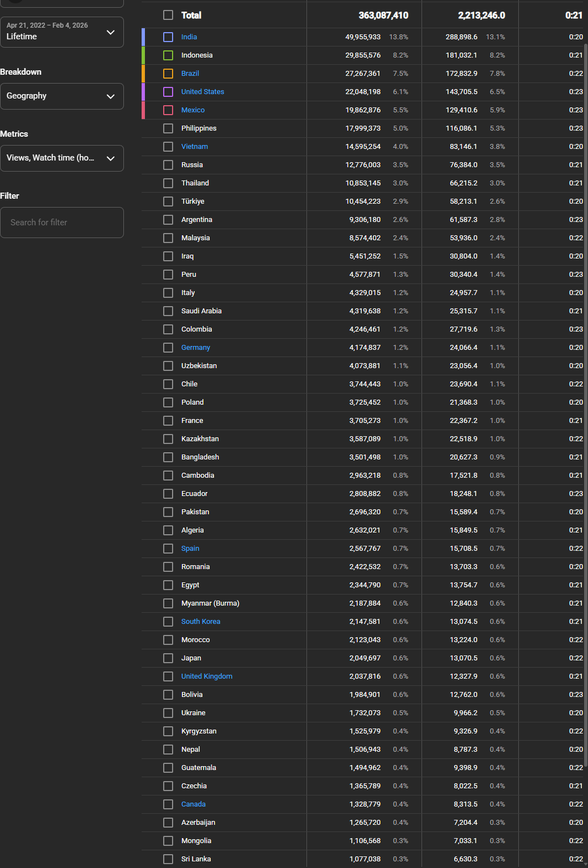The width and height of the screenshot is (588, 868).
Task: Uncheck the Mexico red checkbox
Action: tap(168, 110)
